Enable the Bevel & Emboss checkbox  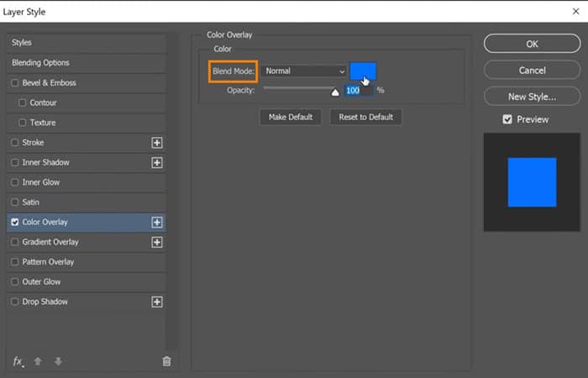coord(15,83)
